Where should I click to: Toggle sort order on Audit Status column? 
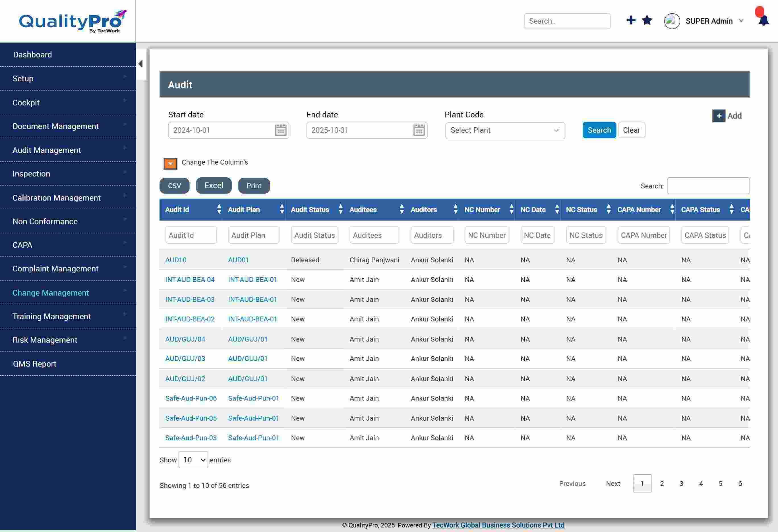tap(340, 209)
